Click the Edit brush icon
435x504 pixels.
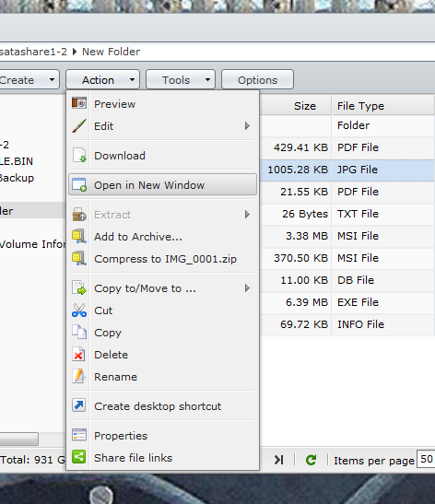(79, 125)
